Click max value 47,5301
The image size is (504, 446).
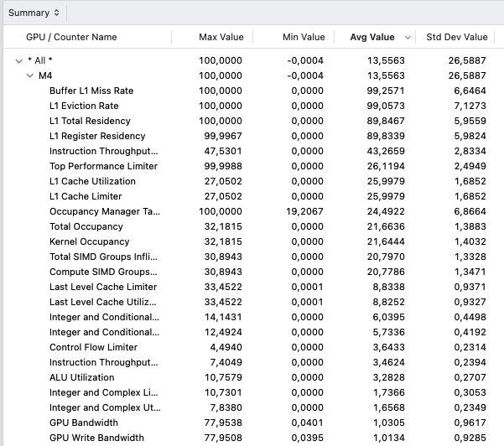coord(223,152)
